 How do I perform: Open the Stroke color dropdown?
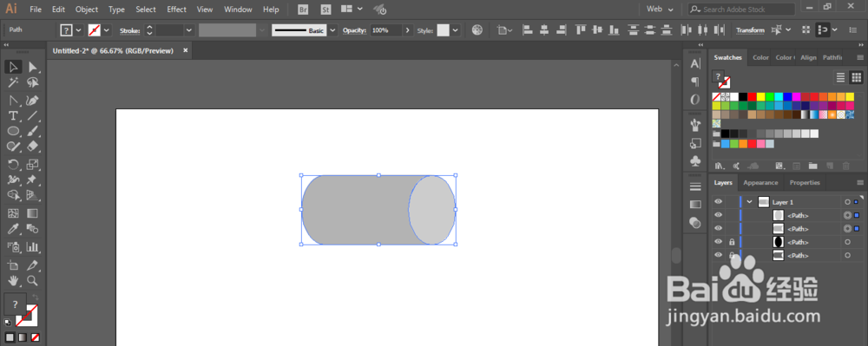[107, 30]
